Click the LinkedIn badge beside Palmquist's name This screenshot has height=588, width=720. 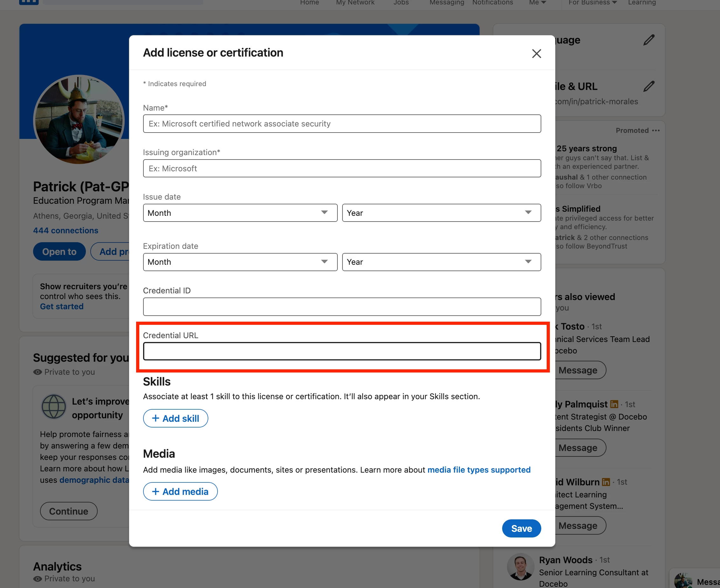[x=614, y=404]
